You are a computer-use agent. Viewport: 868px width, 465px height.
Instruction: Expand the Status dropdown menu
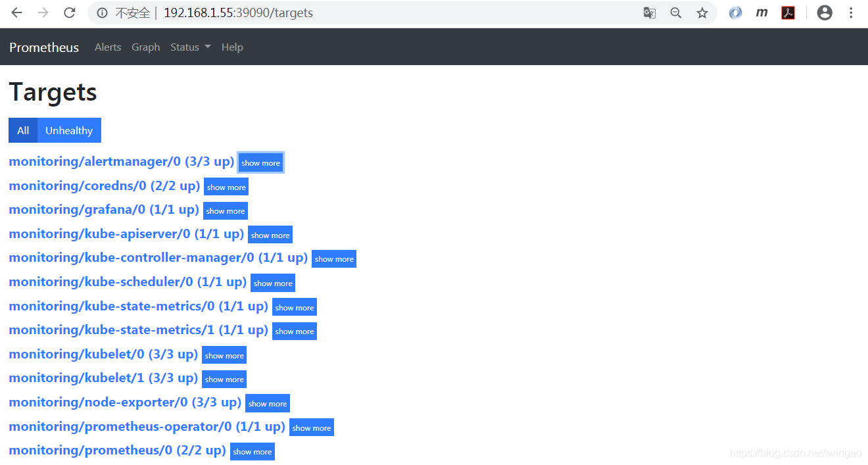191,47
